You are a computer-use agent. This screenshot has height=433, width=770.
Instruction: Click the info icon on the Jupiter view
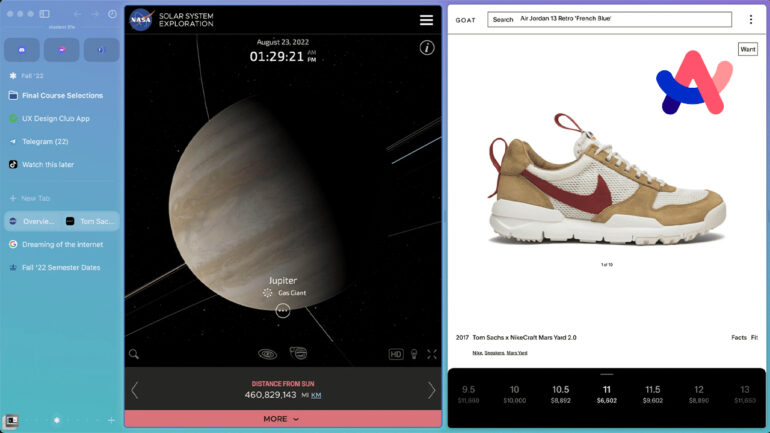point(427,48)
